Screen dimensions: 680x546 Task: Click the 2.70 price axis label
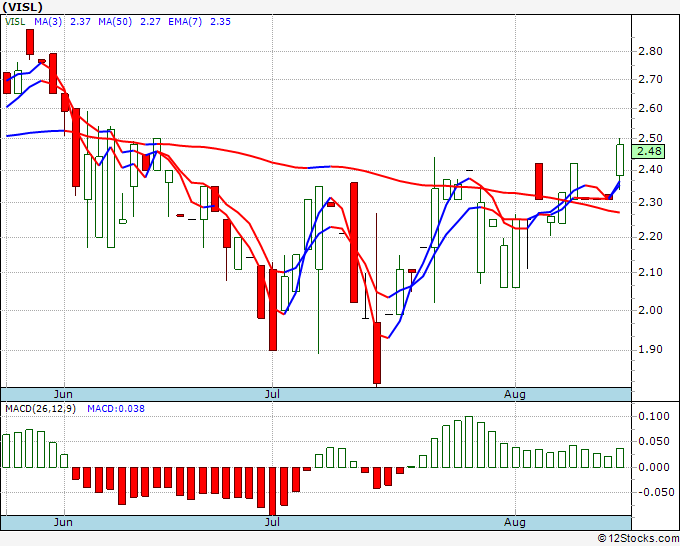click(x=651, y=79)
